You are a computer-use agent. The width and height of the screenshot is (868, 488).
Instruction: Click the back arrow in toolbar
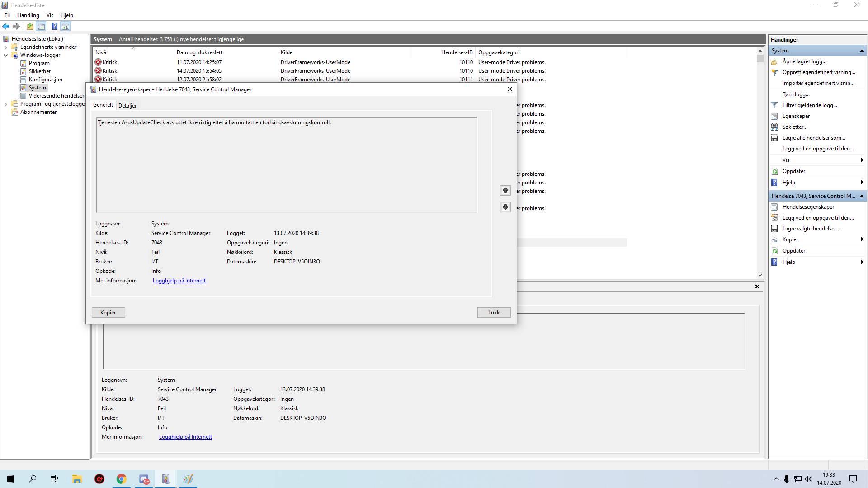tap(6, 27)
